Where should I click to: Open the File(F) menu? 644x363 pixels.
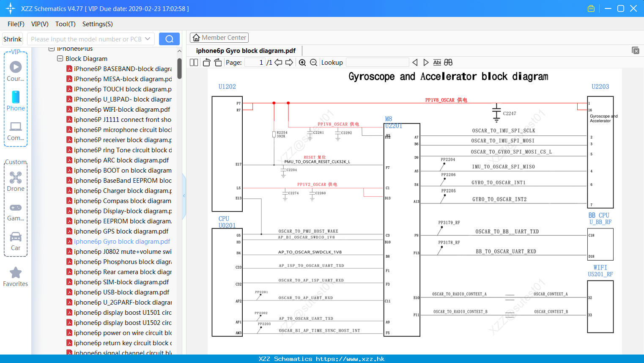pyautogui.click(x=16, y=24)
